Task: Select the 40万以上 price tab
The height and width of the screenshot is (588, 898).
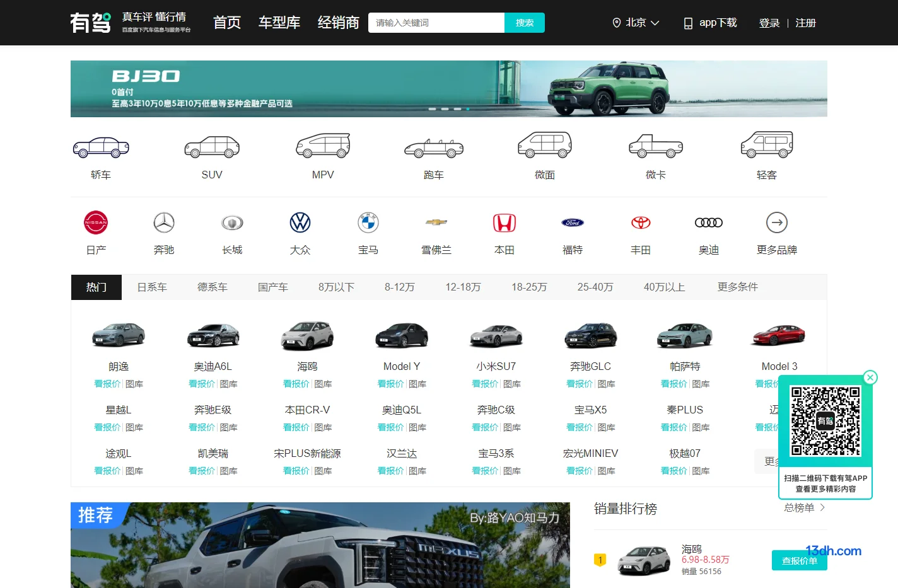Action: click(664, 287)
